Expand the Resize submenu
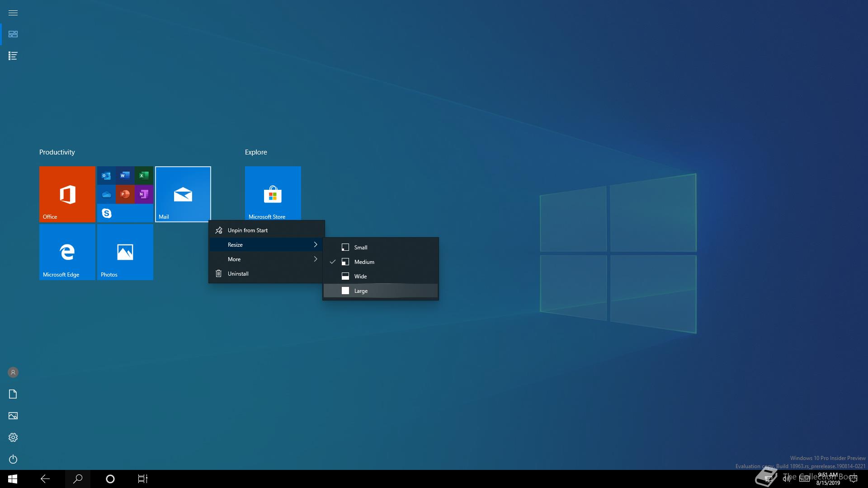Image resolution: width=868 pixels, height=488 pixels. click(267, 245)
